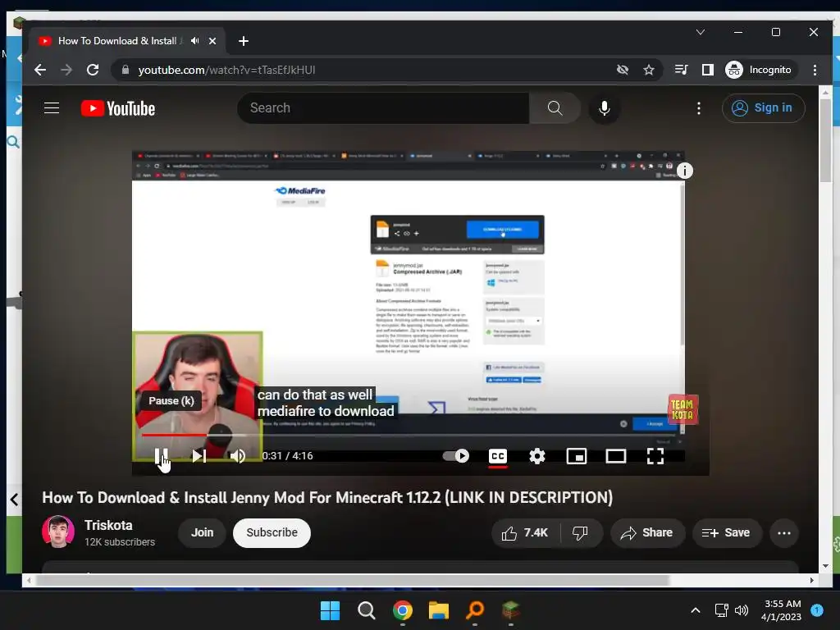840x630 pixels.
Task: Mute the video player volume
Action: [x=237, y=456]
